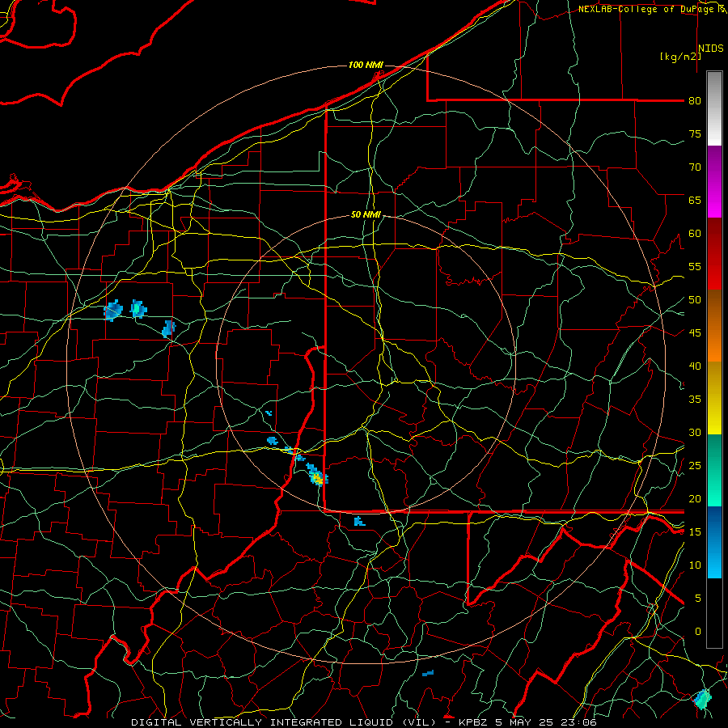Click the 55 value on the color scale
The width and height of the screenshot is (728, 728).
695,266
